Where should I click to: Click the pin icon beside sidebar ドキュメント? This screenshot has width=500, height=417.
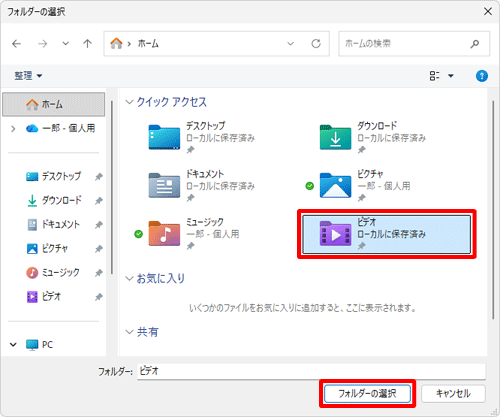click(99, 225)
